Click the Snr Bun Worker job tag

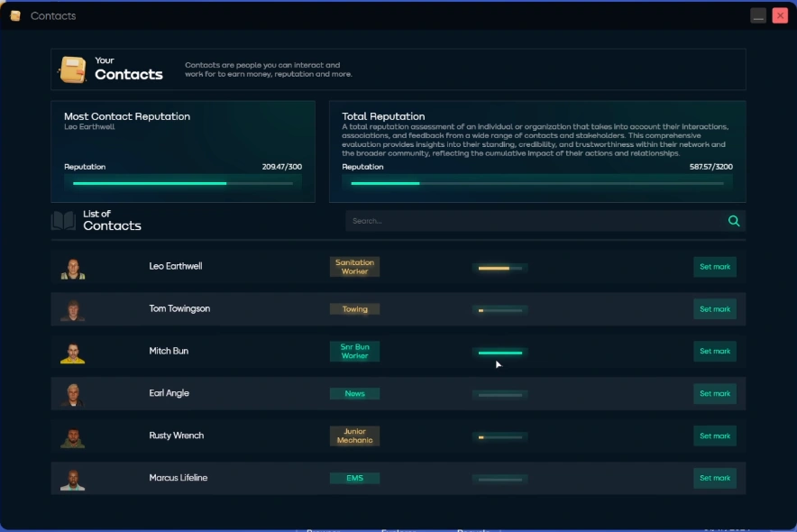point(355,351)
